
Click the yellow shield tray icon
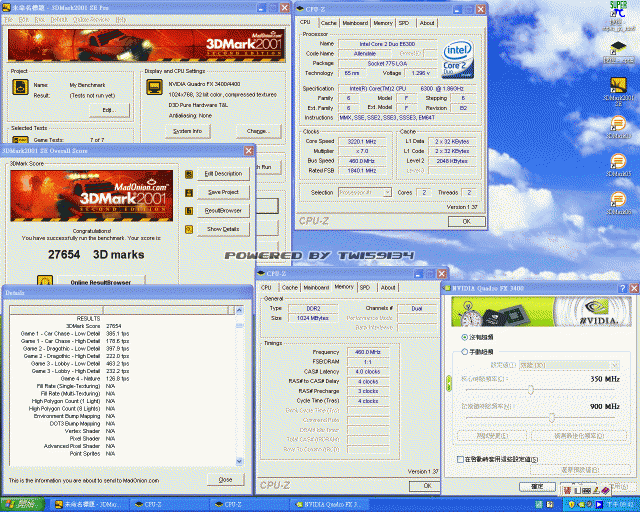(572, 505)
